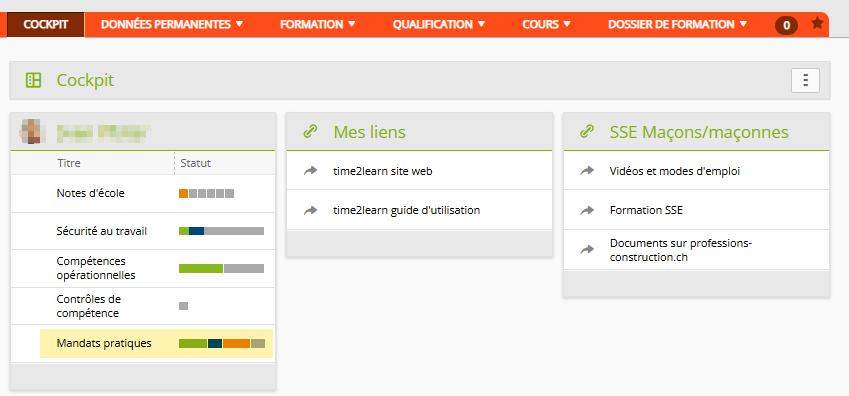Click the arrow icon next to time2learn site web

(x=310, y=171)
